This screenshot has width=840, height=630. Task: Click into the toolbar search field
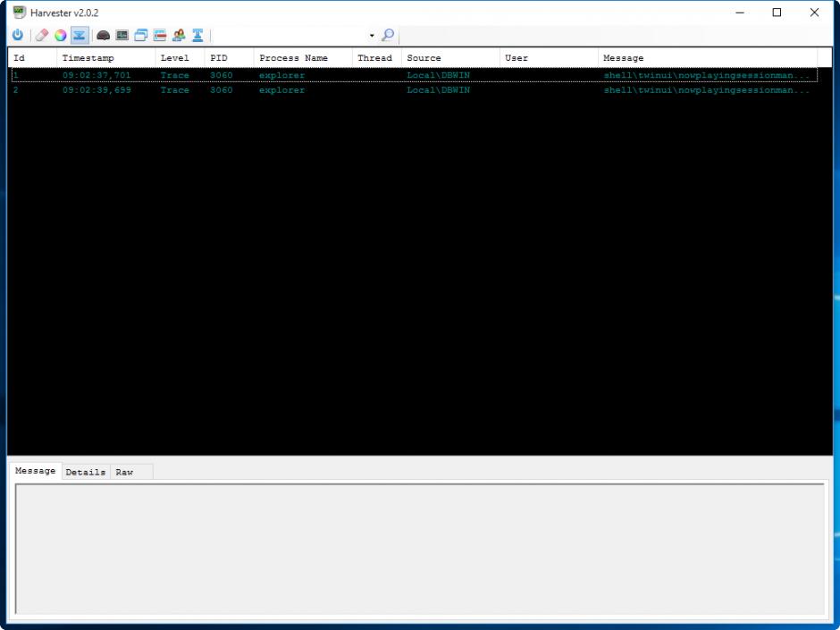[292, 36]
